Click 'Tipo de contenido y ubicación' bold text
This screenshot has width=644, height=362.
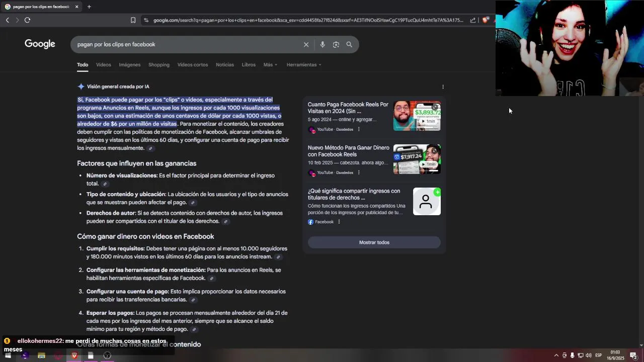click(x=126, y=194)
